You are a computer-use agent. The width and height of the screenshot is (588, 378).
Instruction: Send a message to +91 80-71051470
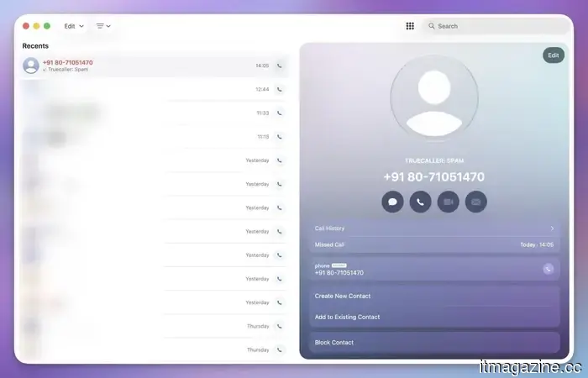[x=392, y=202]
